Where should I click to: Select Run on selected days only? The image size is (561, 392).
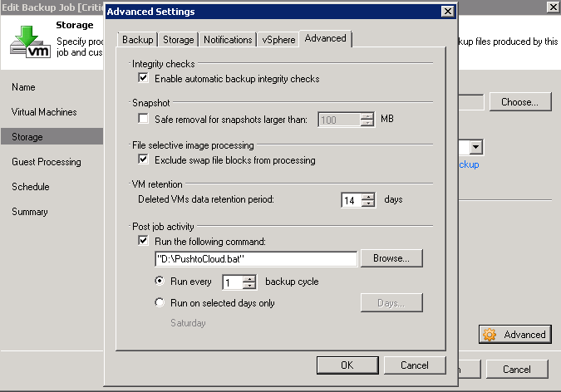coord(161,303)
